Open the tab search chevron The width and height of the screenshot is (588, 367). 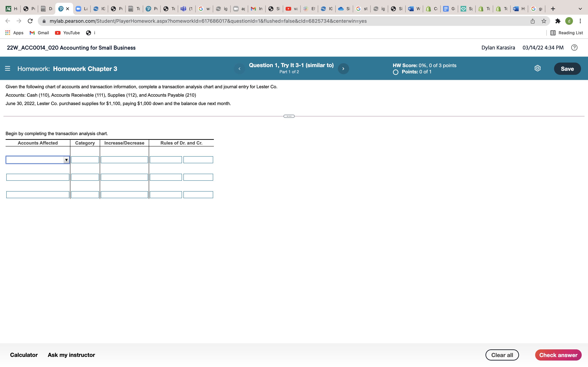click(x=580, y=9)
